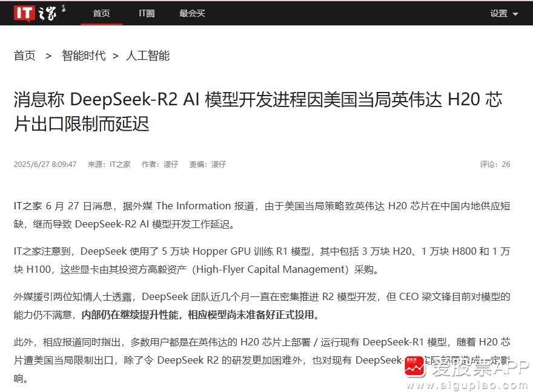The image size is (533, 392).
Task: Open the IT圈 nav tab
Action: click(147, 13)
